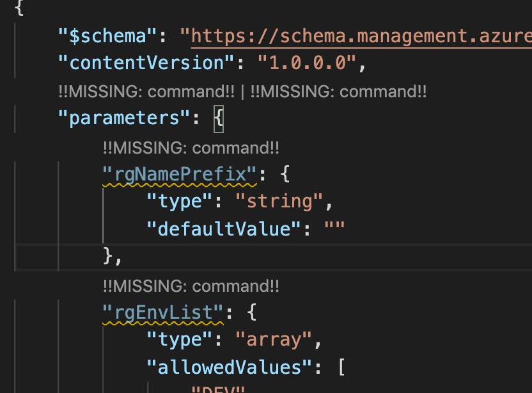This screenshot has width=532, height=393.
Task: Open the schema.management.azure URL link
Action: point(358,36)
